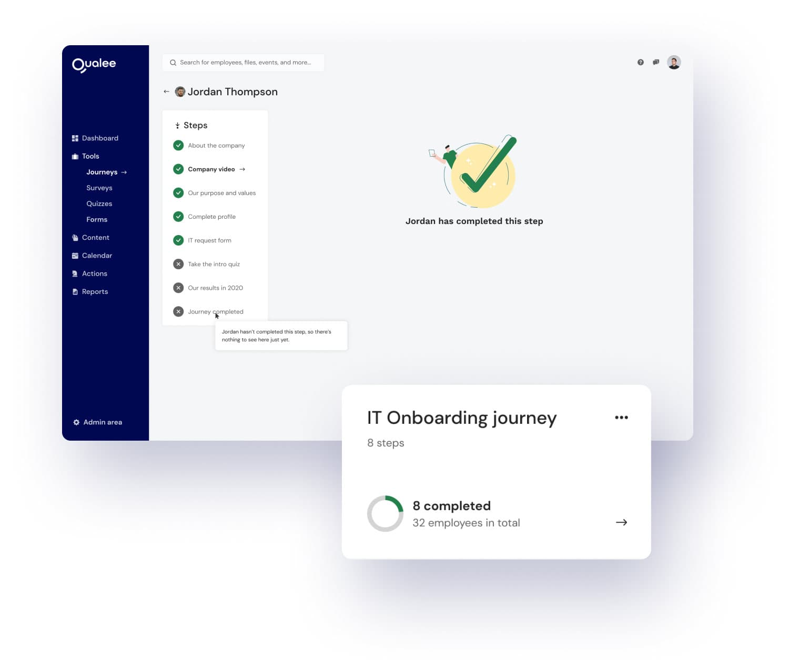
Task: Click Jordan Thompson's avatar picture
Action: pyautogui.click(x=180, y=91)
